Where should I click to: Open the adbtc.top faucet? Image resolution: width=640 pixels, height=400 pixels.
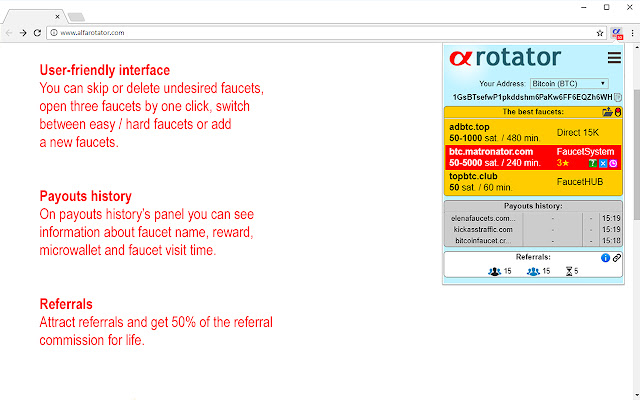[x=533, y=133]
